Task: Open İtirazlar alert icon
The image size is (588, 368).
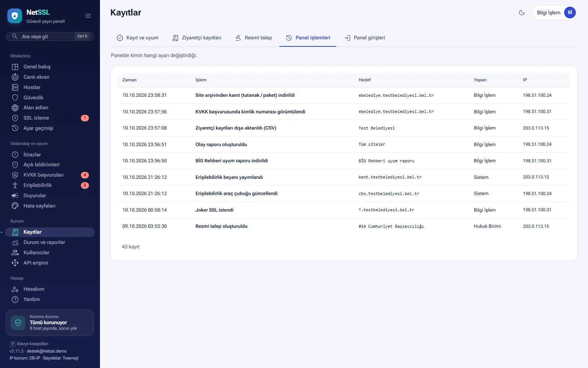Action: 15,155
